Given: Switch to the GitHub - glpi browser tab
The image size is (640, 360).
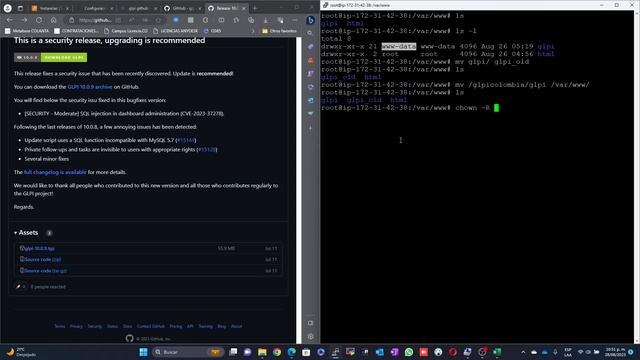Looking at the screenshot, I should [183, 8].
